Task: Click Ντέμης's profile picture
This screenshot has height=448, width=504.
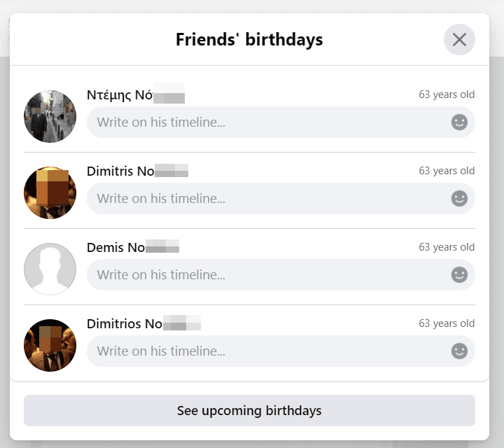Action: click(50, 116)
